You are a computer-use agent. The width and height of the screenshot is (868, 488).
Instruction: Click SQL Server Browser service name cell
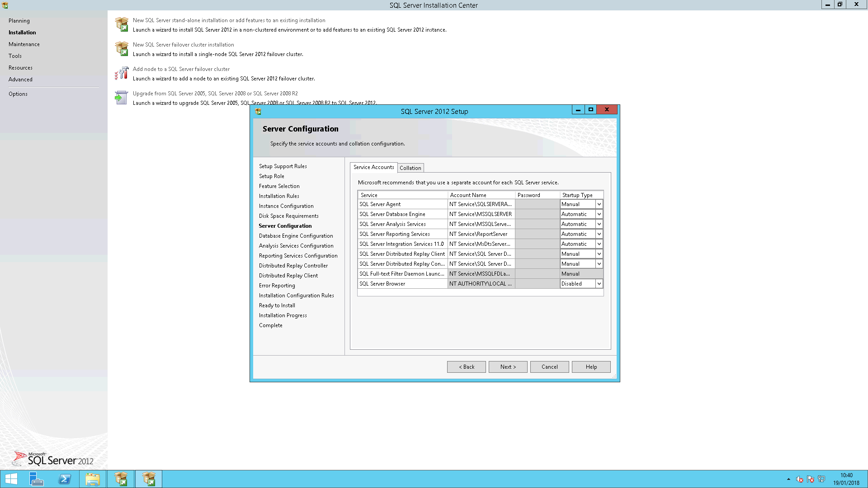(x=403, y=284)
